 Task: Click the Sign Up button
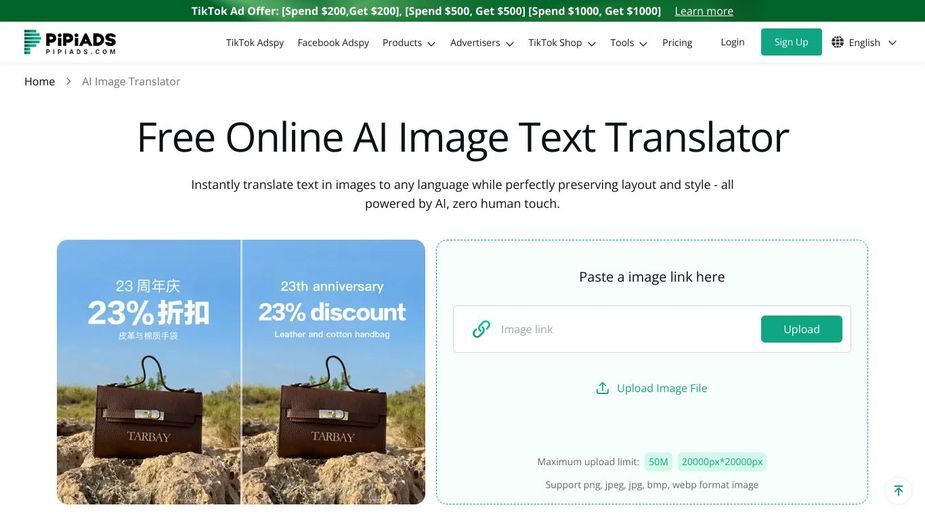coord(791,42)
